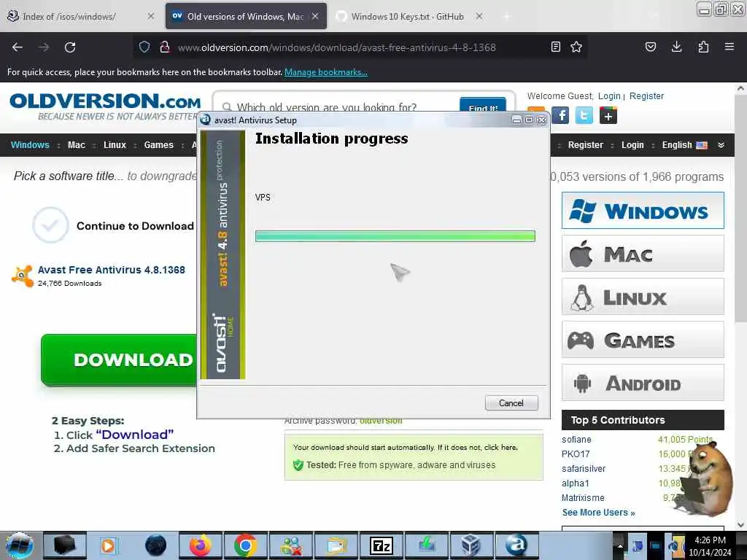Open Firefox application hamburger menu
This screenshot has width=747, height=560.
click(x=729, y=47)
